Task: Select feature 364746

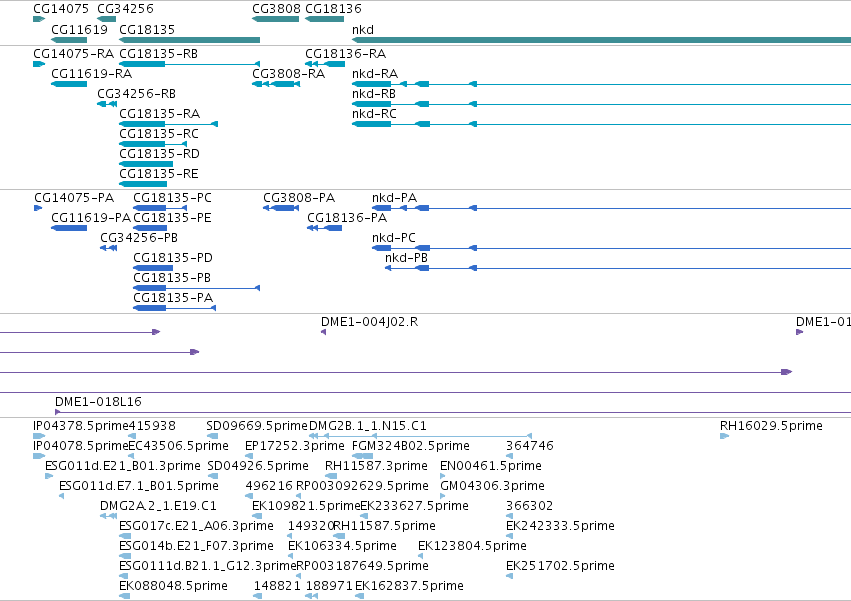Action: click(510, 456)
